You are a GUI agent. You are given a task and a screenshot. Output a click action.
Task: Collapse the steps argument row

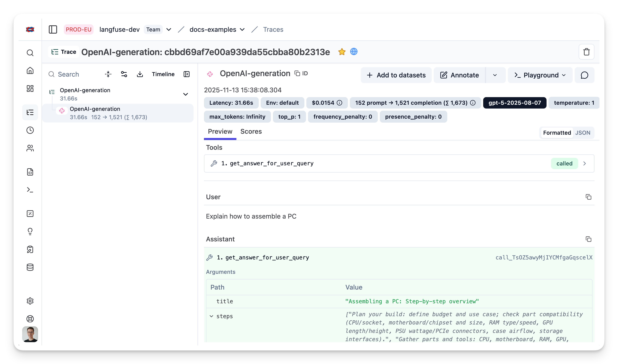point(211,316)
